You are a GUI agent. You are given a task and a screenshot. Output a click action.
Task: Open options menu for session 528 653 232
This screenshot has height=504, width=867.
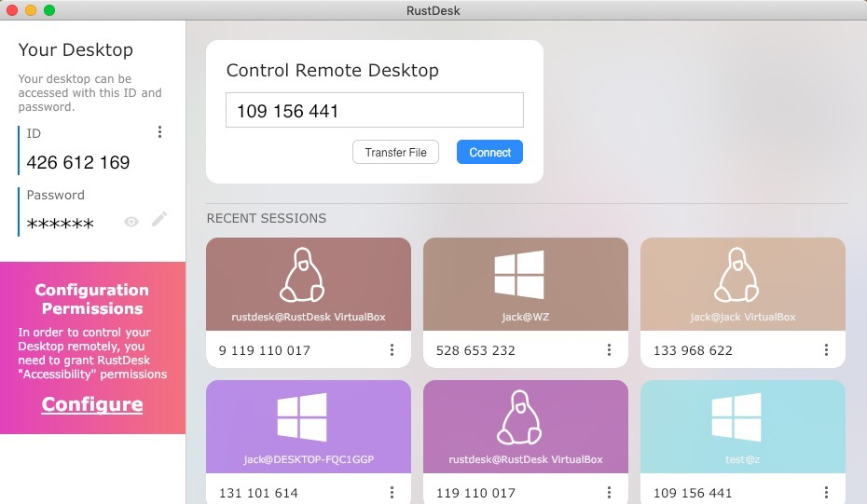coord(609,350)
